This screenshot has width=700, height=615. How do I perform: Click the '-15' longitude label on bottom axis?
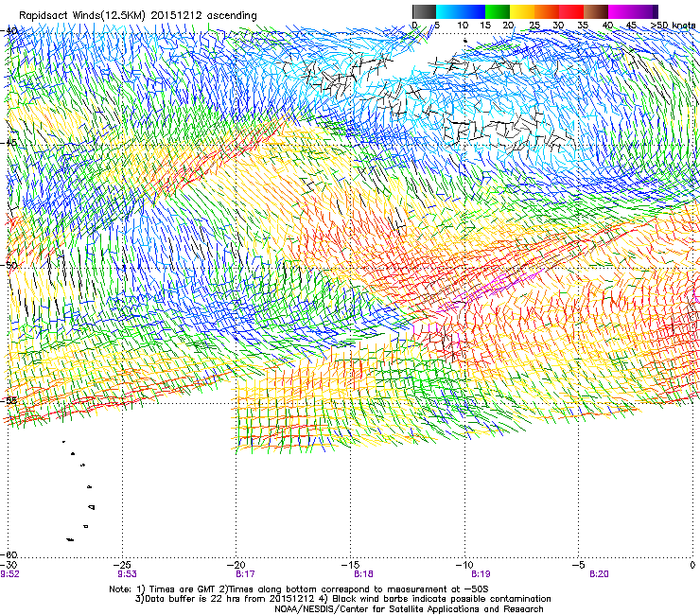pyautogui.click(x=350, y=565)
